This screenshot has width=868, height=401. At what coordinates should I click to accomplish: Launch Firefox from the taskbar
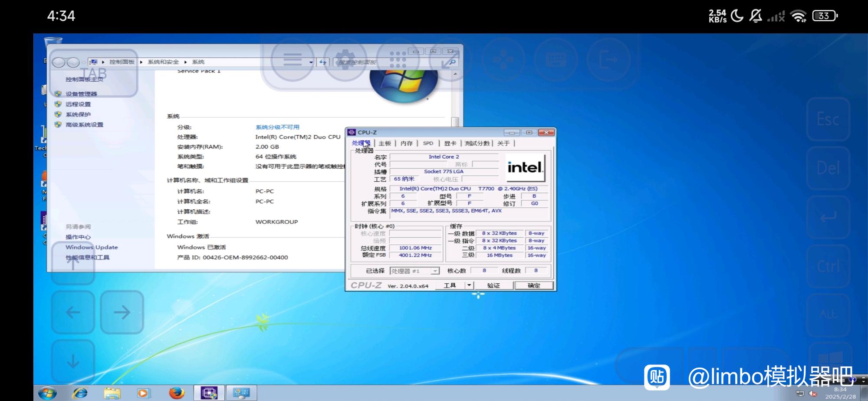coord(176,393)
